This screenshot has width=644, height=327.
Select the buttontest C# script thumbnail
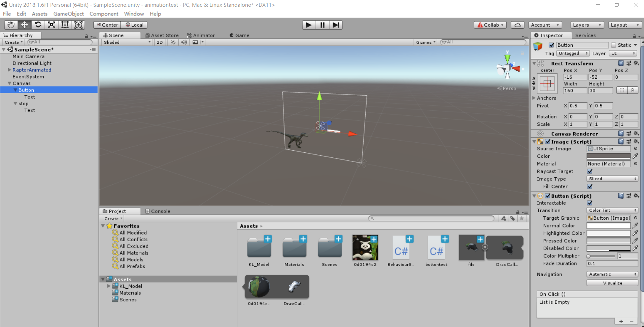click(436, 248)
